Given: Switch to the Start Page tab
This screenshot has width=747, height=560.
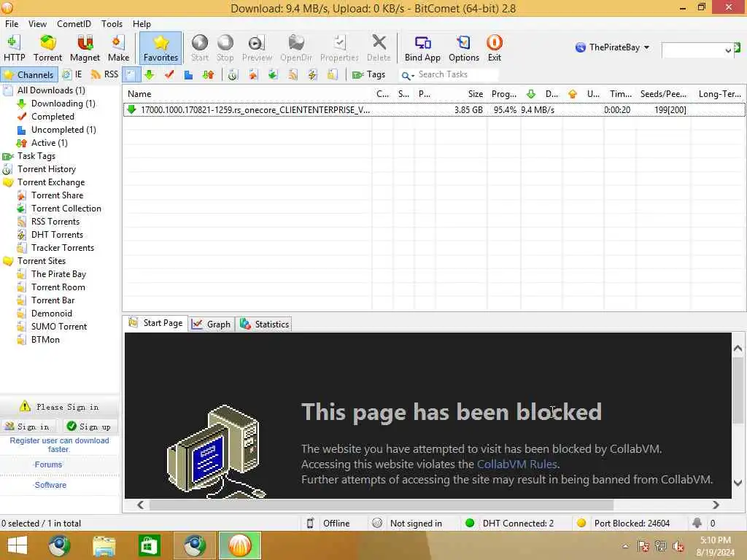Looking at the screenshot, I should 155,323.
